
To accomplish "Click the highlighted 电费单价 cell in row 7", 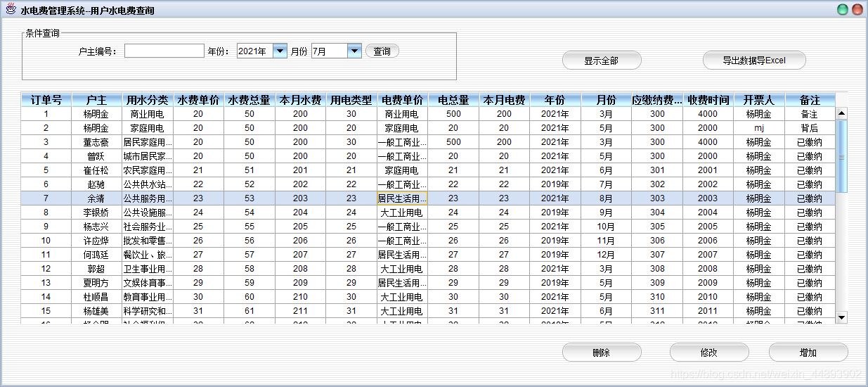I will 402,198.
